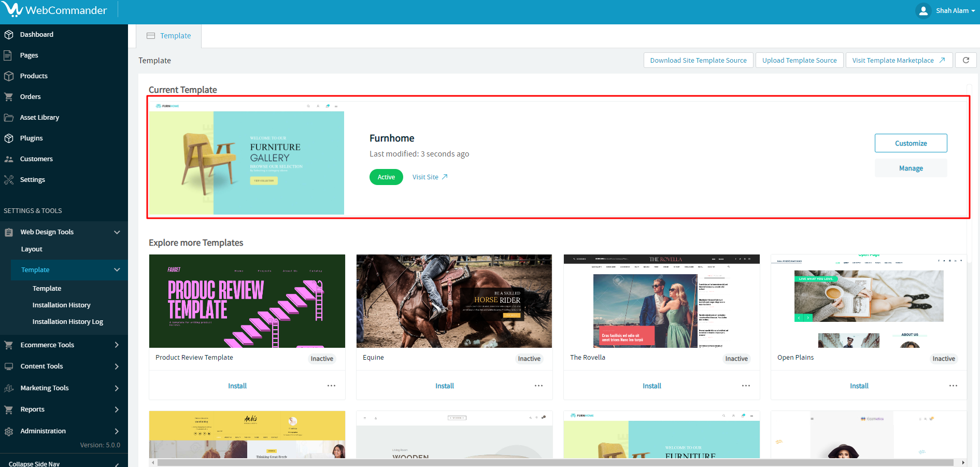Image resolution: width=980 pixels, height=467 pixels.
Task: Collapse the side navigation
Action: (x=64, y=463)
